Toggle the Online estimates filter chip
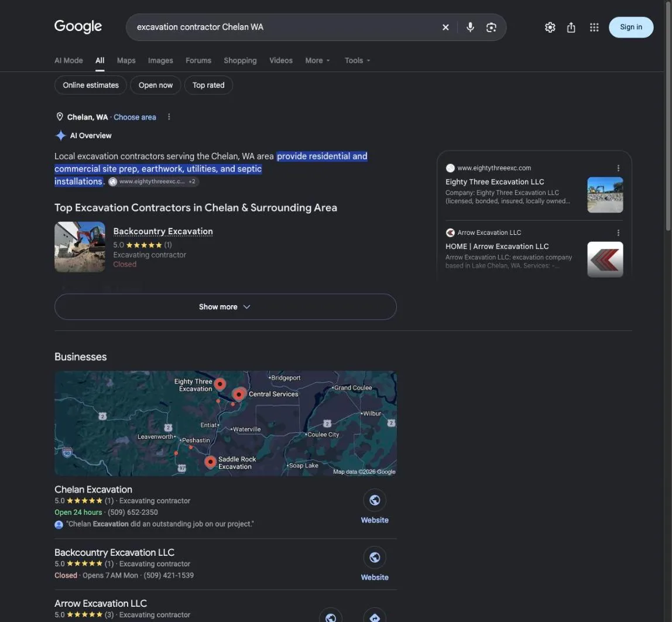Image resolution: width=672 pixels, height=622 pixels. (90, 85)
